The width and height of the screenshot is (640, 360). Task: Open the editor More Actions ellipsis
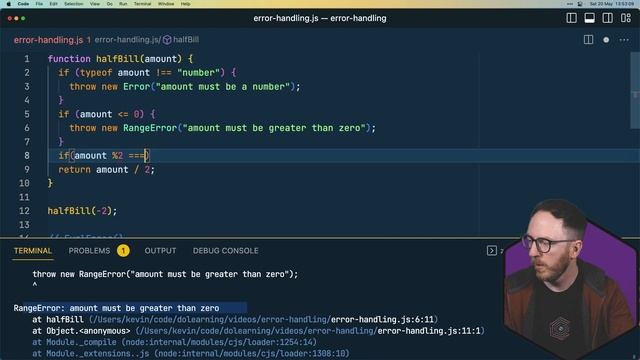[624, 40]
